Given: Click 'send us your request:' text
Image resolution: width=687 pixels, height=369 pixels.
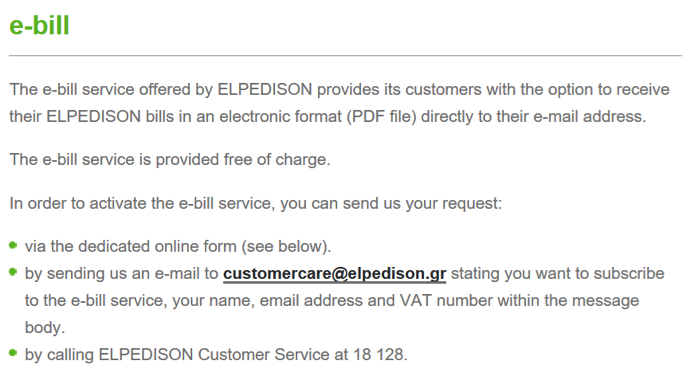Looking at the screenshot, I should (422, 203).
